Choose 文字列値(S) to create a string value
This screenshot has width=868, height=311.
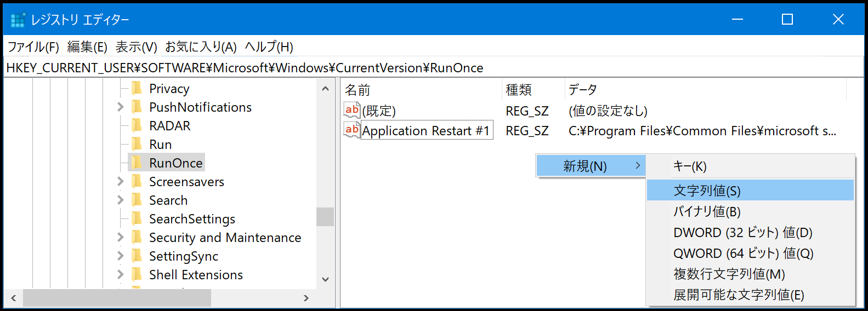click(750, 191)
